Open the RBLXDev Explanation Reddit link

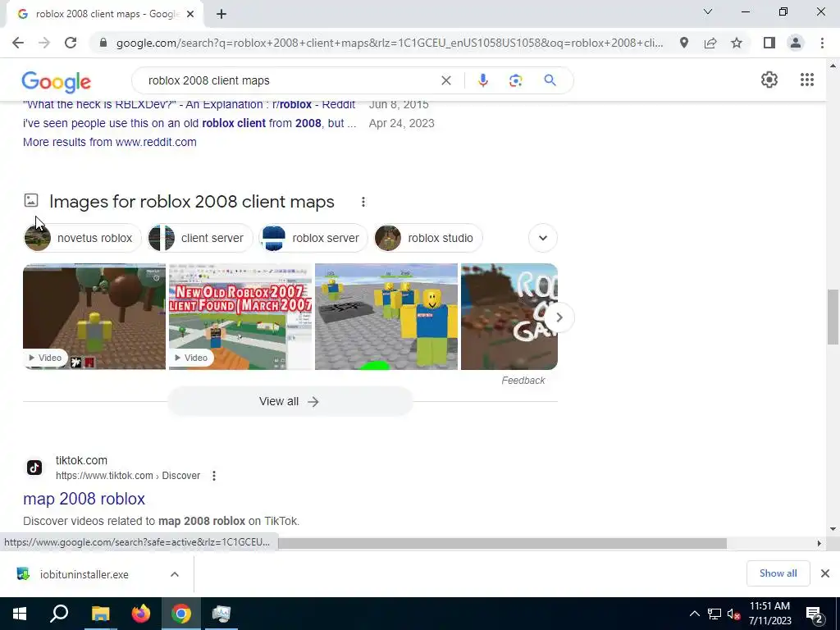pyautogui.click(x=189, y=104)
